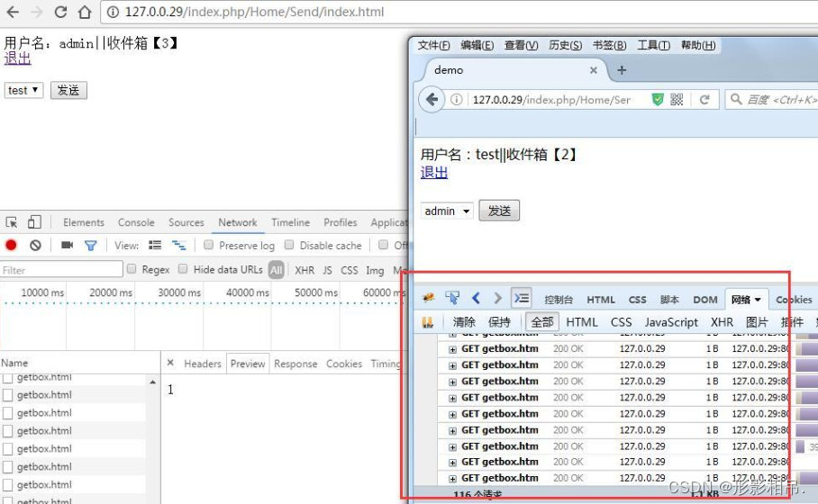Click 保持 button in Firebug
Screen dimensions: 818x504
(x=499, y=322)
